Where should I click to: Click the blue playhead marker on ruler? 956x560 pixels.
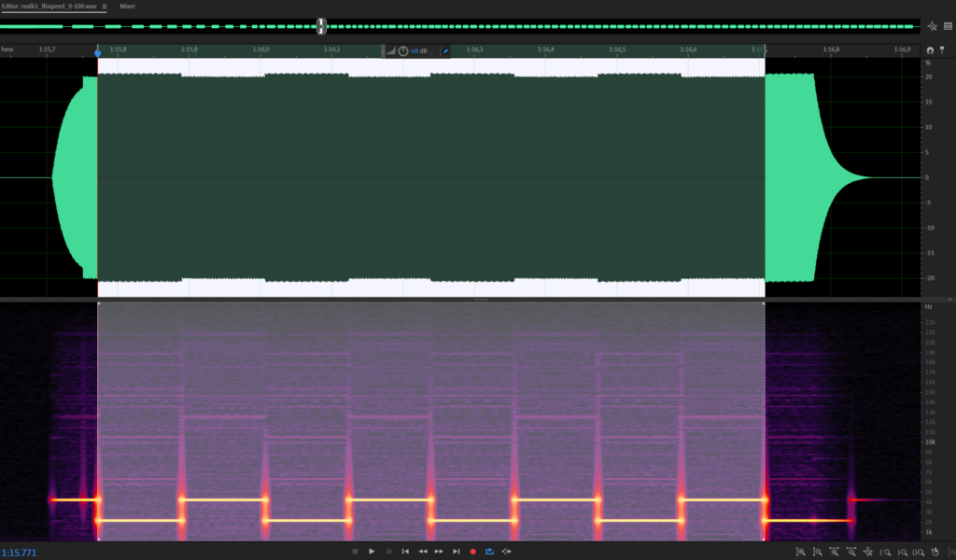click(x=97, y=53)
